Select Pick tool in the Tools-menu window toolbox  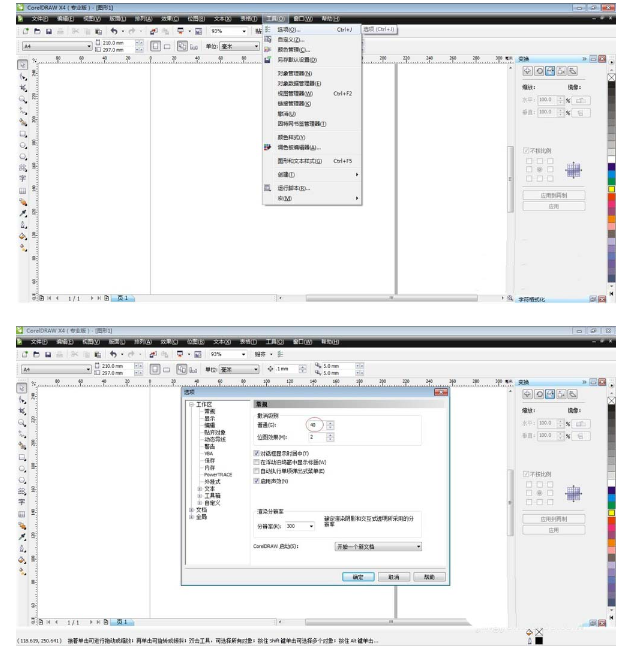[x=23, y=65]
